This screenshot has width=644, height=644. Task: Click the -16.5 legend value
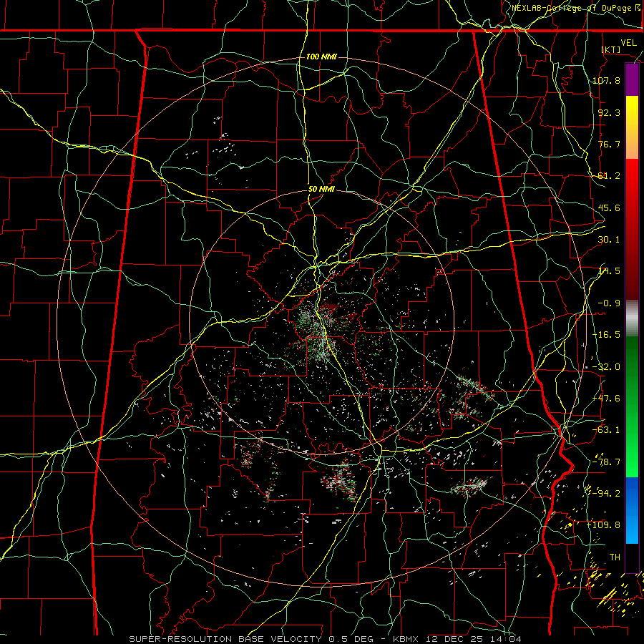[606, 335]
